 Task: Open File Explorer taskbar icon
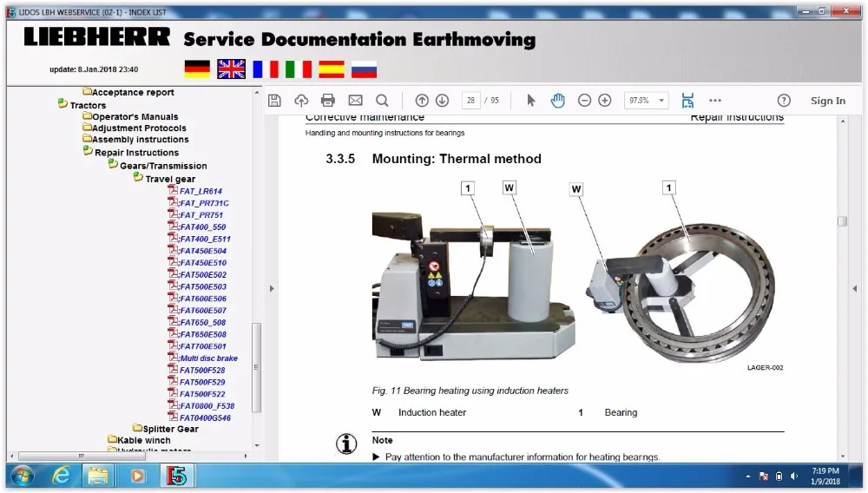pos(98,476)
